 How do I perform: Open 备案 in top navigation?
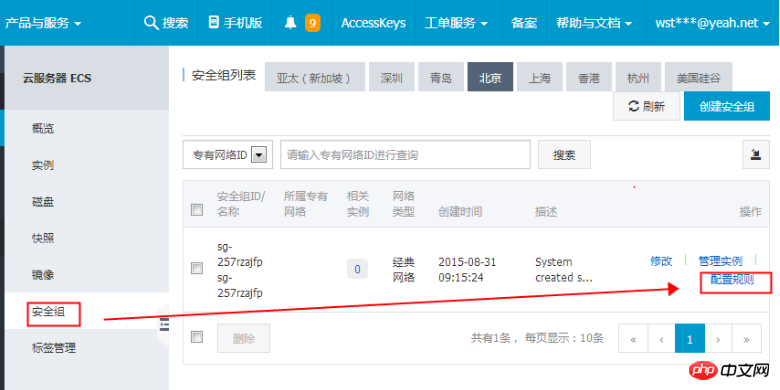click(524, 23)
